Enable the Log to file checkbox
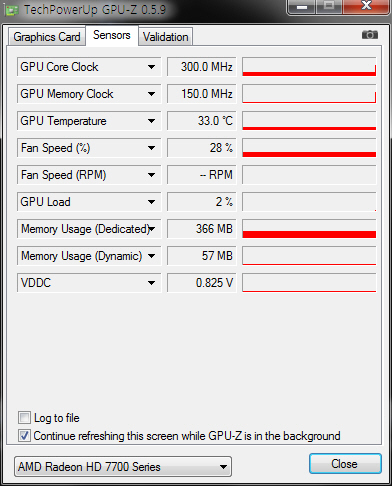Image resolution: width=392 pixels, height=486 pixels. pyautogui.click(x=24, y=418)
